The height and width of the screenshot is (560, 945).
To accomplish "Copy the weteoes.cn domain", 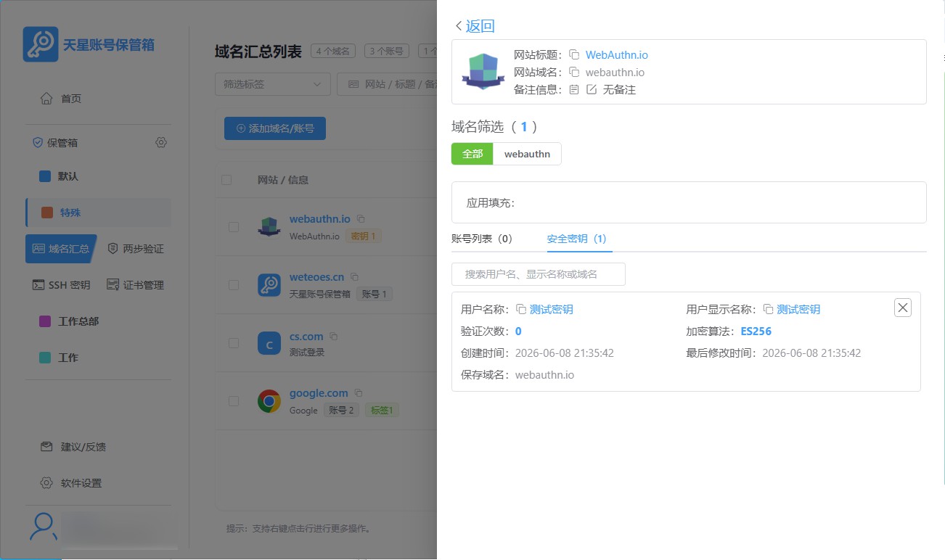I will (354, 277).
